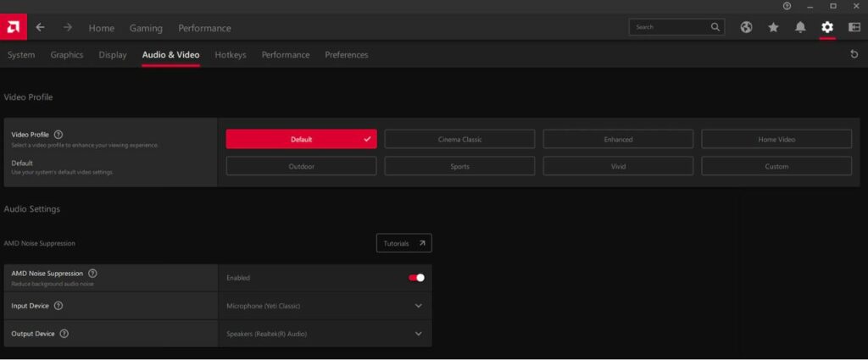Click the Video Profile section heading
The width and height of the screenshot is (868, 360).
(28, 97)
